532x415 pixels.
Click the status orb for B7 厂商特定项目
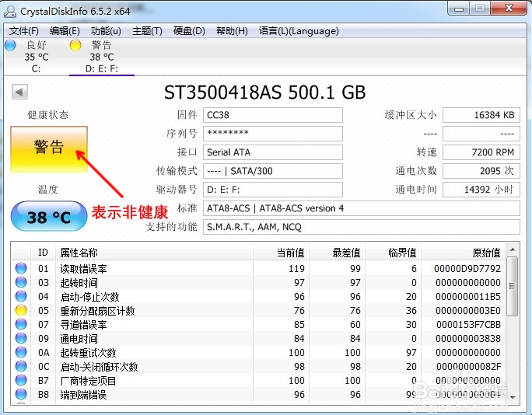pos(21,380)
